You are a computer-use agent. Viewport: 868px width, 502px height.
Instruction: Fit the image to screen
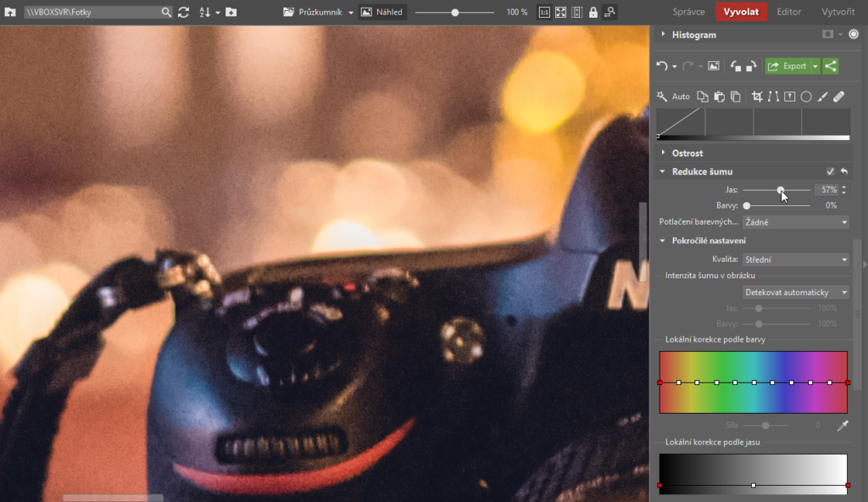(x=561, y=12)
